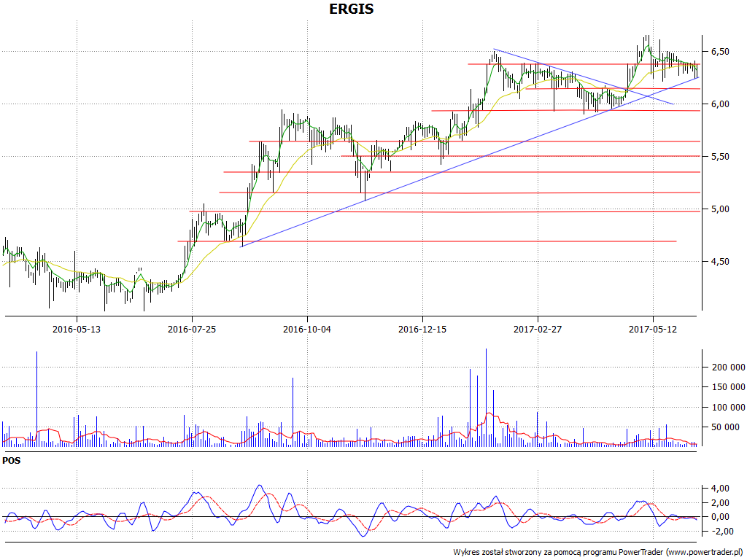This screenshot has width=747, height=560.
Task: Select the 2017-05-12 date label
Action: coord(653,329)
